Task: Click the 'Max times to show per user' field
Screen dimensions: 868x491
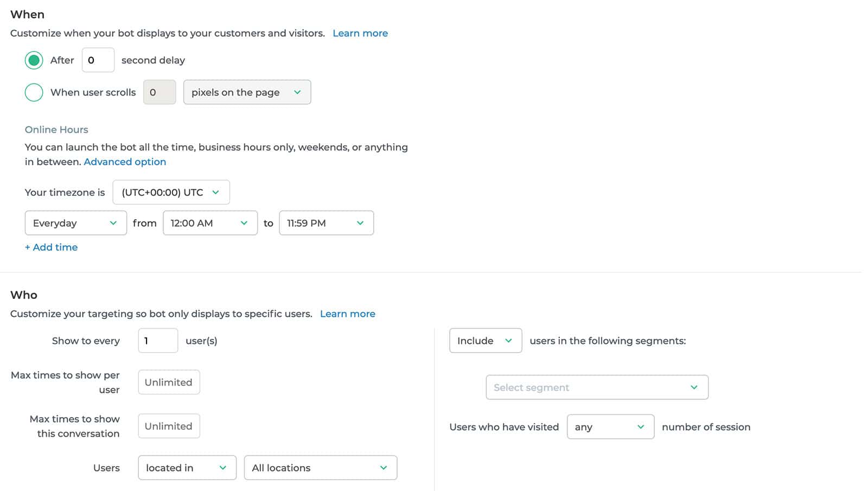Action: 169,382
